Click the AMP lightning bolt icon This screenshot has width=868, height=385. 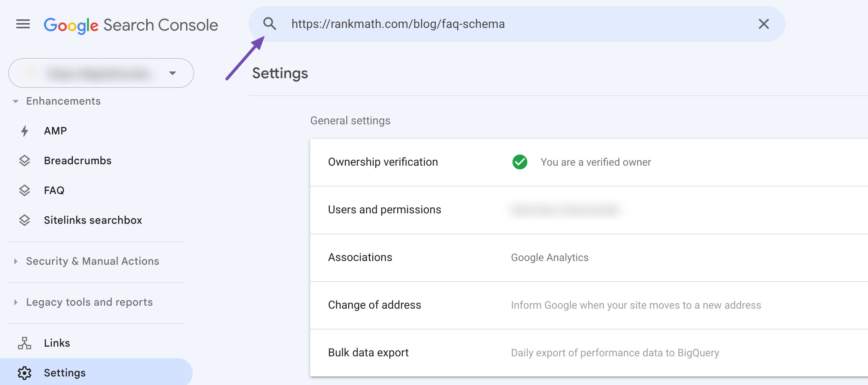point(25,131)
